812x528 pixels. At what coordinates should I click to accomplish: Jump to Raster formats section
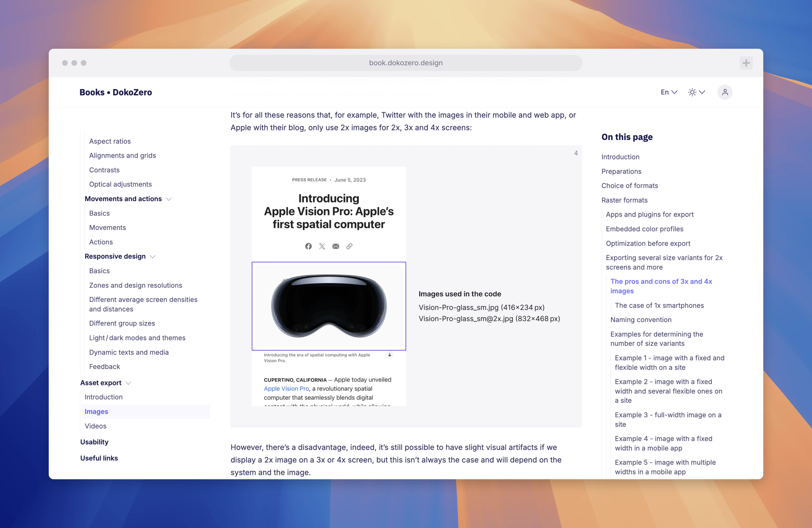tap(624, 200)
